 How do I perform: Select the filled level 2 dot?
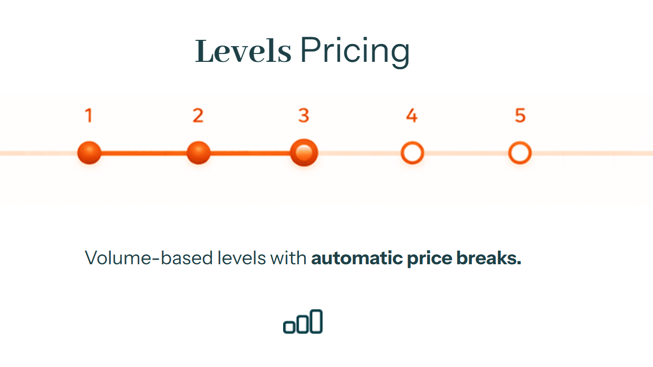pyautogui.click(x=198, y=153)
